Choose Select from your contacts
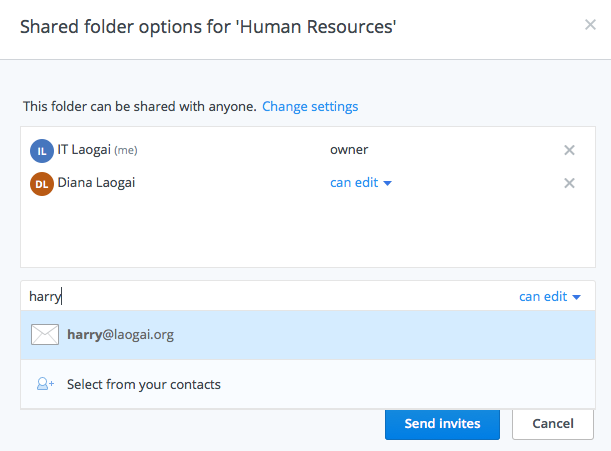The height and width of the screenshot is (451, 611). 143,384
